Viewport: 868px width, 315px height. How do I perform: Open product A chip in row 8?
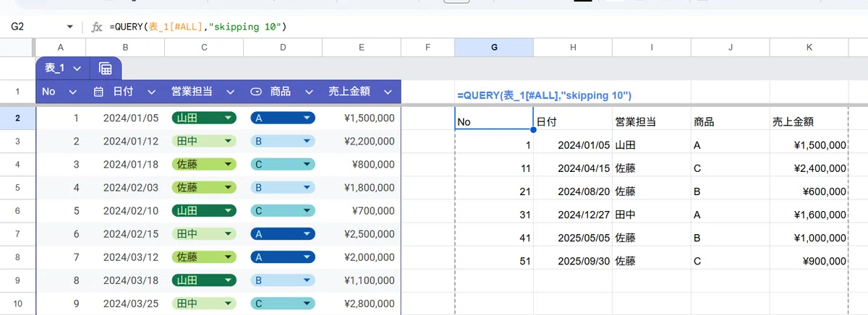(283, 257)
